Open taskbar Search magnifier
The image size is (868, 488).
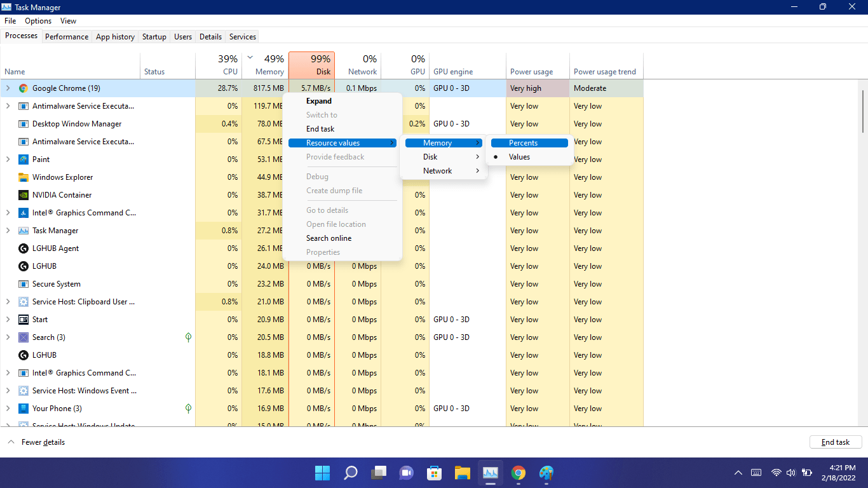coord(350,473)
